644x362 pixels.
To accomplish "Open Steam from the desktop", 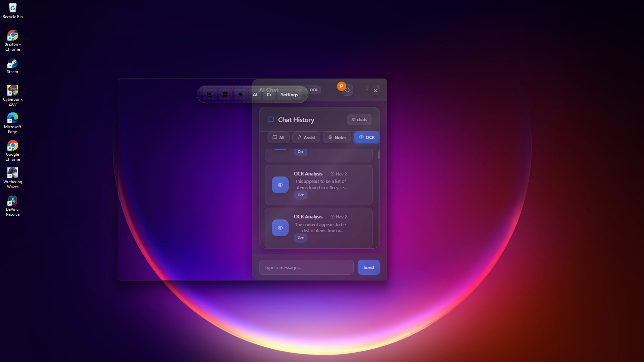I will pos(12,66).
